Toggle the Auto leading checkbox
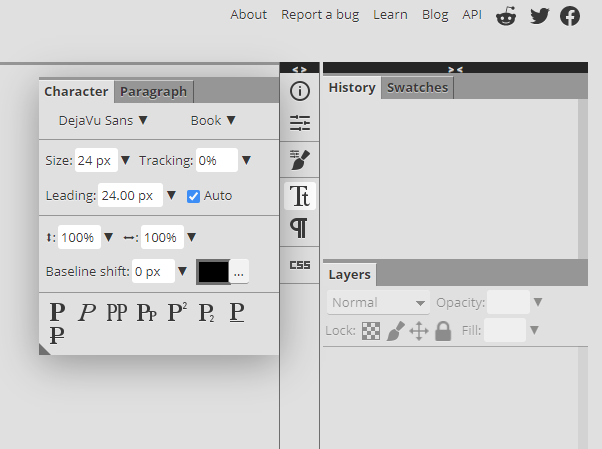 pos(194,196)
